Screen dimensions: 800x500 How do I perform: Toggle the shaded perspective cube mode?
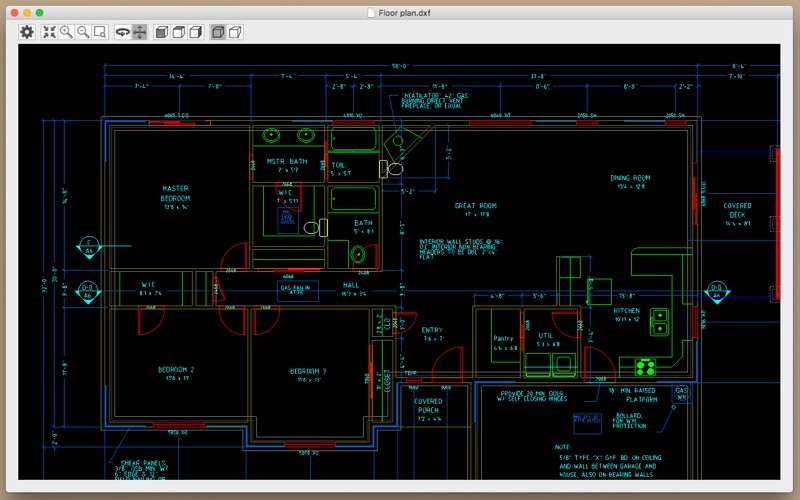(x=218, y=32)
